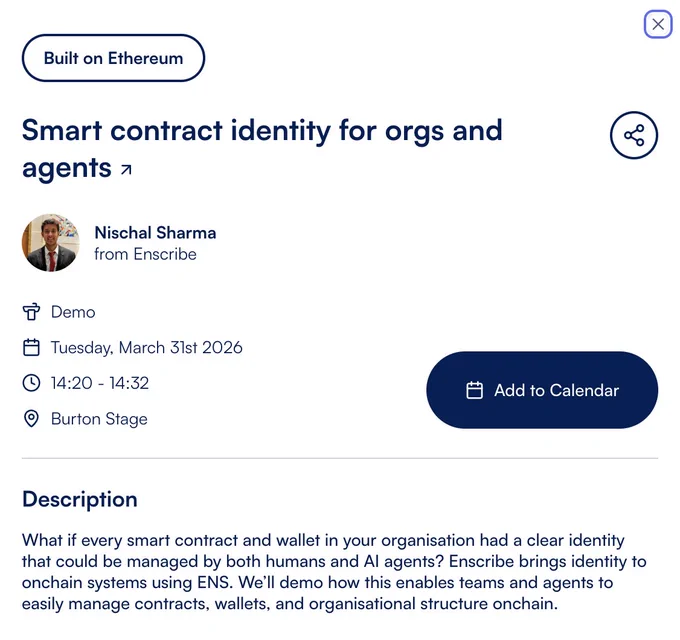Click the Demo label text
This screenshot has height=640, width=680.
73,312
